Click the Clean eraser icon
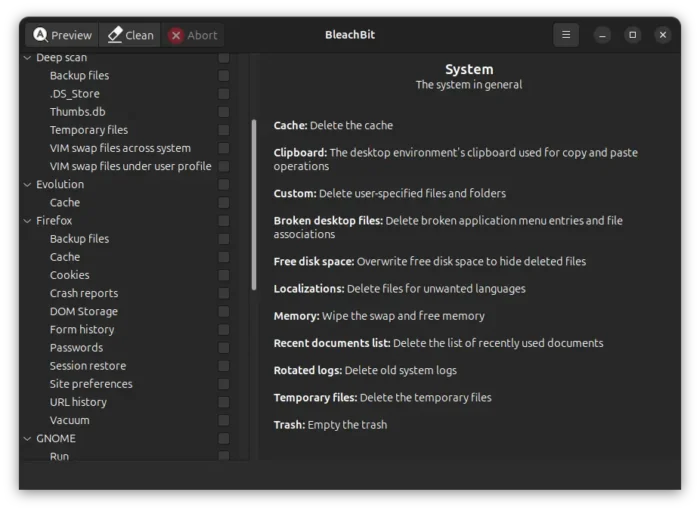Viewport: 700px width, 511px height. click(x=115, y=35)
